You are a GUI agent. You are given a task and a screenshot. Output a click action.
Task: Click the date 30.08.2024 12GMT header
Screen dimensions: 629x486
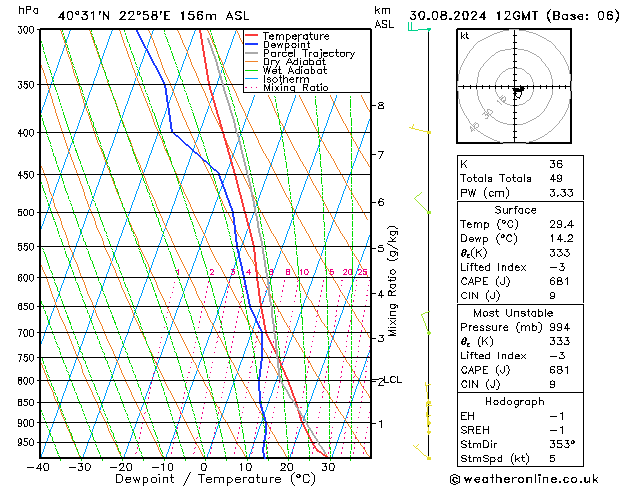click(x=514, y=16)
